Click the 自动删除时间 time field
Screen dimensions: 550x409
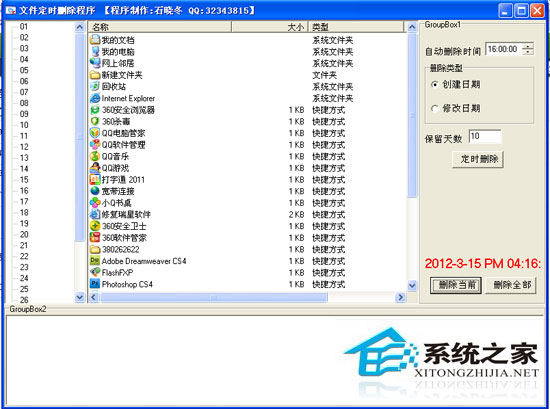[504, 49]
